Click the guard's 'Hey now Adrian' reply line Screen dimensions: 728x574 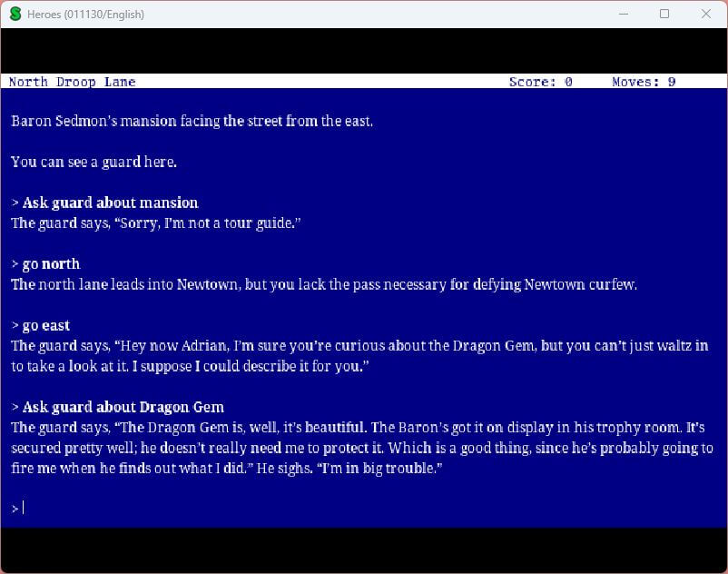coord(359,345)
